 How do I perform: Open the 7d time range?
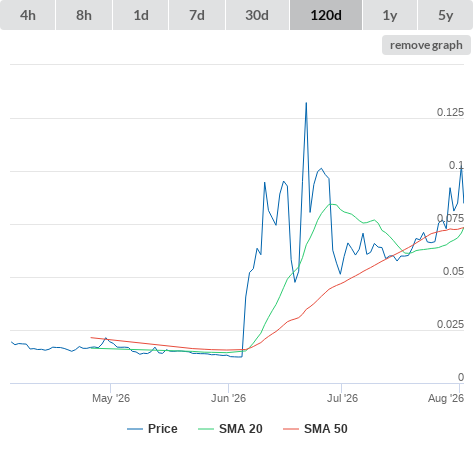coord(197,15)
